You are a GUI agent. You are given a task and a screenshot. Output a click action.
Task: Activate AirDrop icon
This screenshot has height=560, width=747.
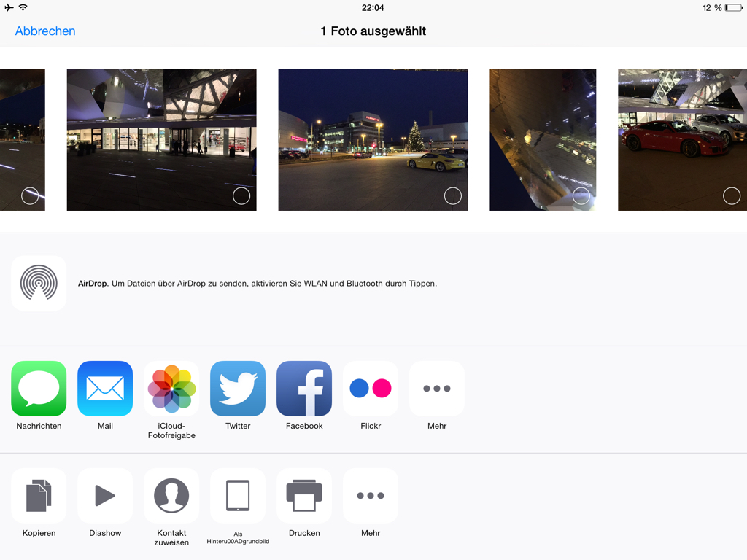39,284
